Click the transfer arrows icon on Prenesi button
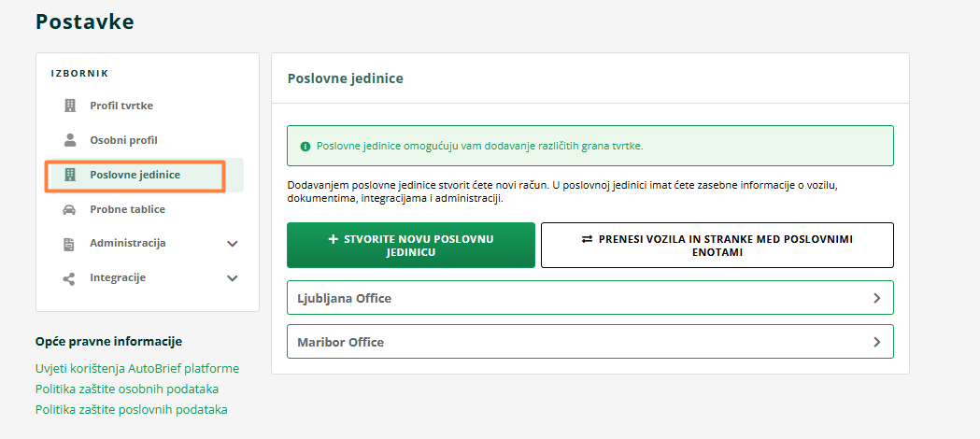This screenshot has width=980, height=439. coord(588,239)
